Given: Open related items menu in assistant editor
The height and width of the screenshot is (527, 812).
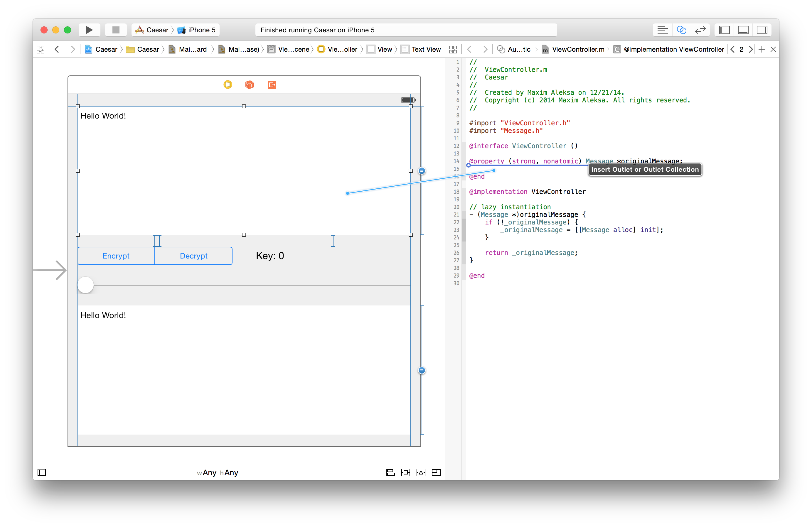Looking at the screenshot, I should pyautogui.click(x=453, y=50).
